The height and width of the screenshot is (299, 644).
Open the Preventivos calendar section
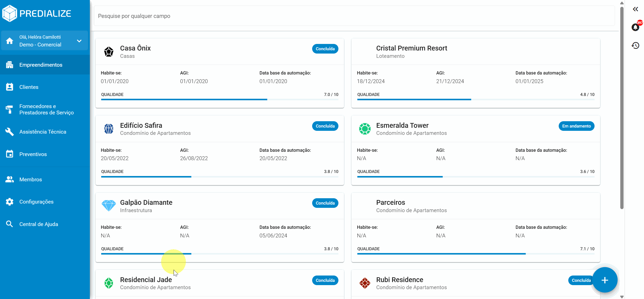coord(33,154)
